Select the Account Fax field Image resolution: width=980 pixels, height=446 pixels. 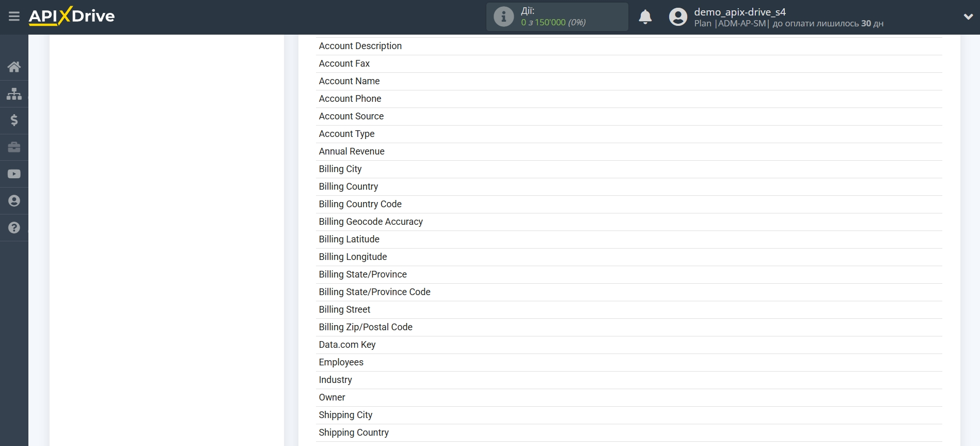[x=629, y=64]
